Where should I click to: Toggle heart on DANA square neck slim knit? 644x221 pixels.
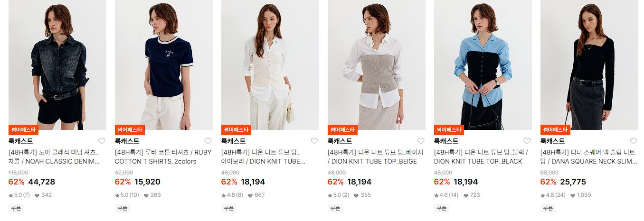coord(634,141)
